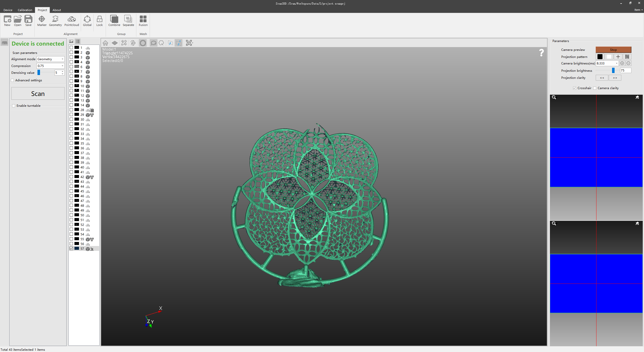Open the Compression value dropdown
The image size is (644, 352).
(x=51, y=66)
